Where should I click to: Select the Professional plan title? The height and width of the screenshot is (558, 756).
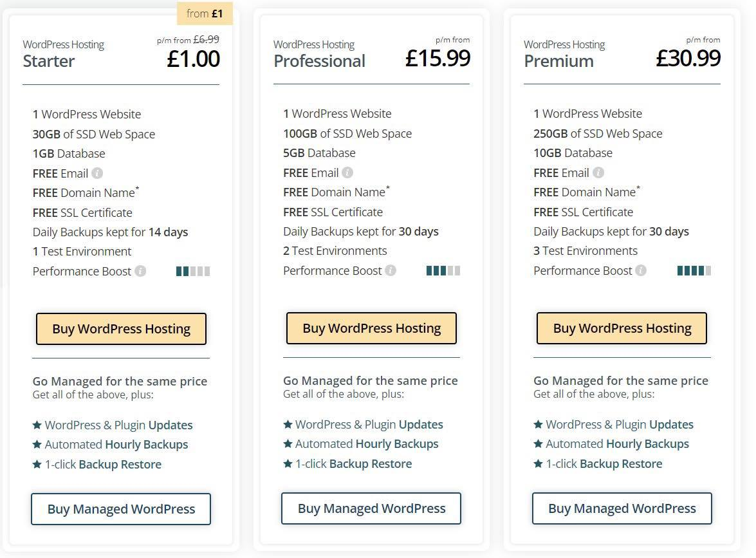[319, 61]
